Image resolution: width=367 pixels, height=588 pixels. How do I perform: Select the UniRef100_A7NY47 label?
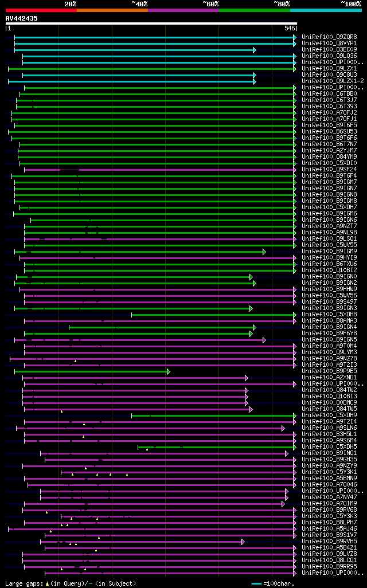(330, 497)
